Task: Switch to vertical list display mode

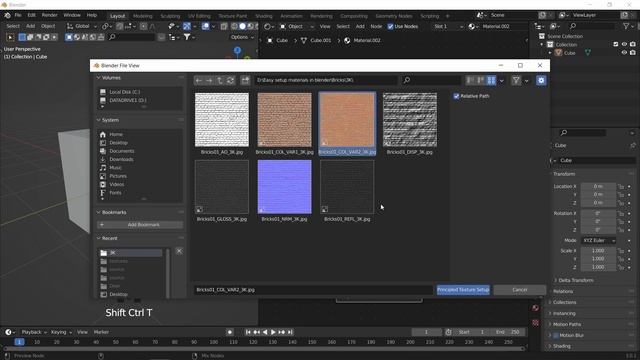Action: (470, 80)
